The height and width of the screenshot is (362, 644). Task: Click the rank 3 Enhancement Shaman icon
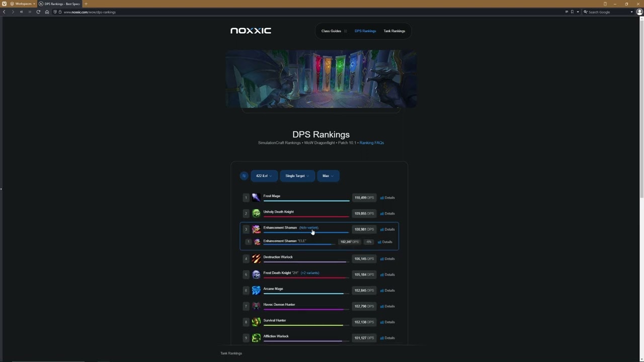tap(256, 229)
